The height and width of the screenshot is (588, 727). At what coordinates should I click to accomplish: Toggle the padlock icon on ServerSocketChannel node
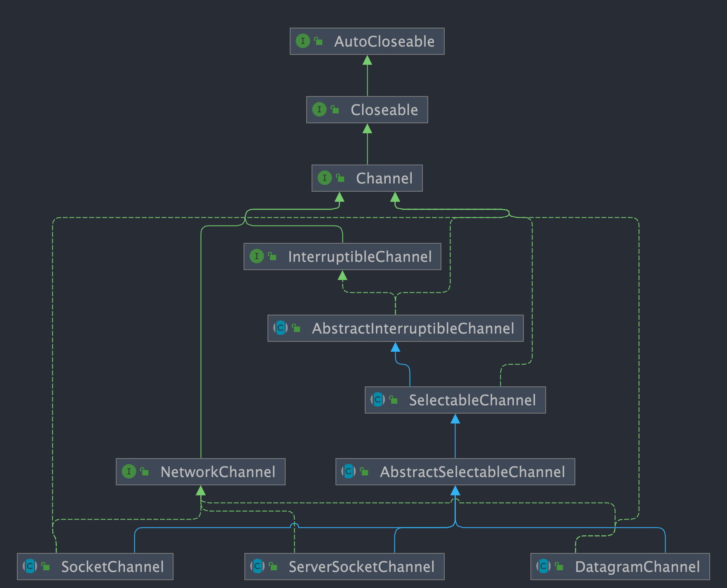click(272, 567)
